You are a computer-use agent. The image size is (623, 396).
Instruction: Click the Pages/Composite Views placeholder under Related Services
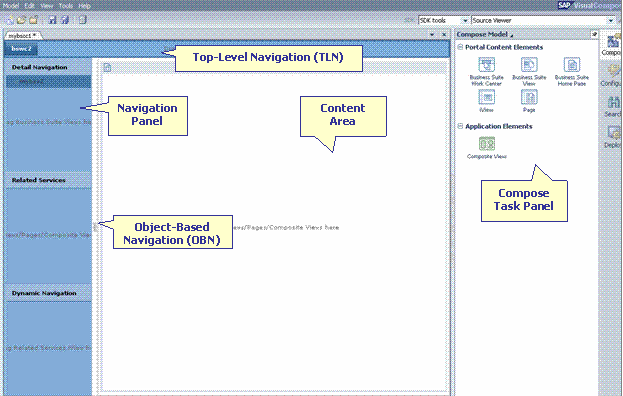point(49,235)
